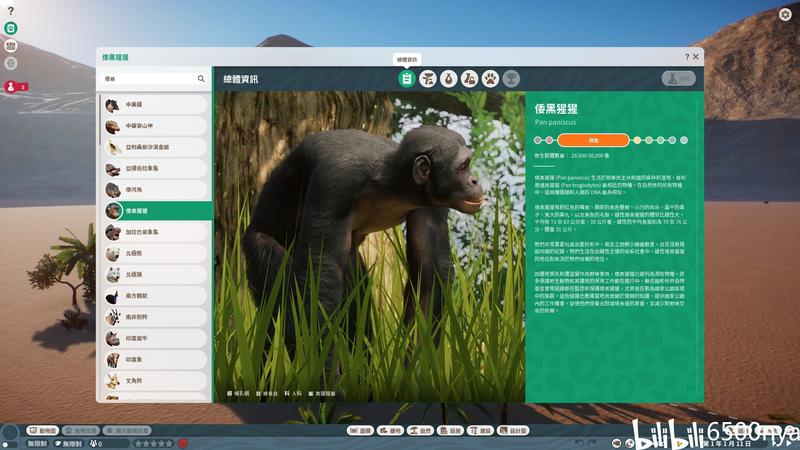Viewport: 800px width, 450px height.
Task: Click the last conservation status dot
Action: pos(684,140)
